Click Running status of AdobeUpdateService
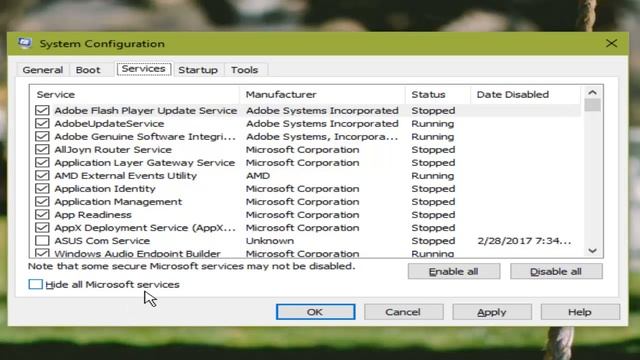Image resolution: width=640 pixels, height=360 pixels. click(432, 124)
